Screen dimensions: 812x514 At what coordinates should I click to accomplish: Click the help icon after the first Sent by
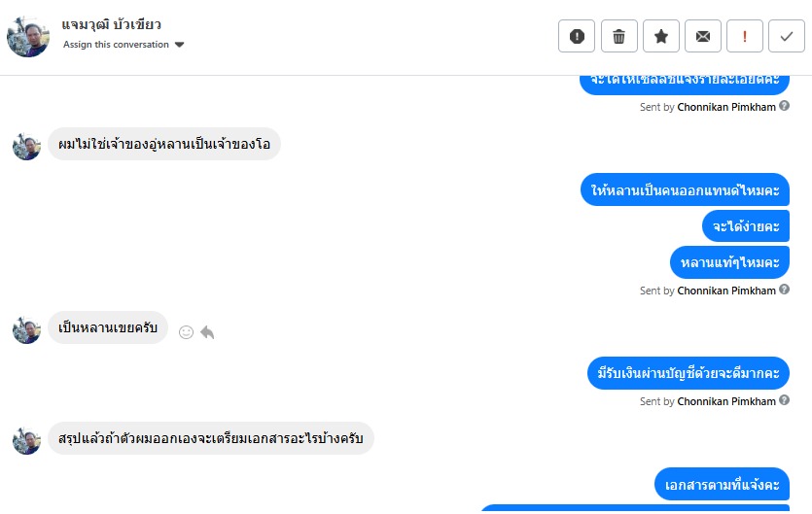784,106
